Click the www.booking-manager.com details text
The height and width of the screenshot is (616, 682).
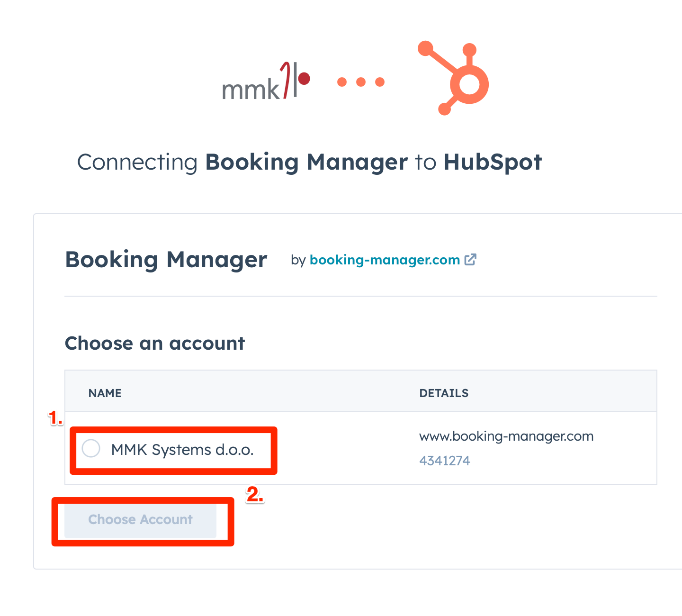pos(506,436)
